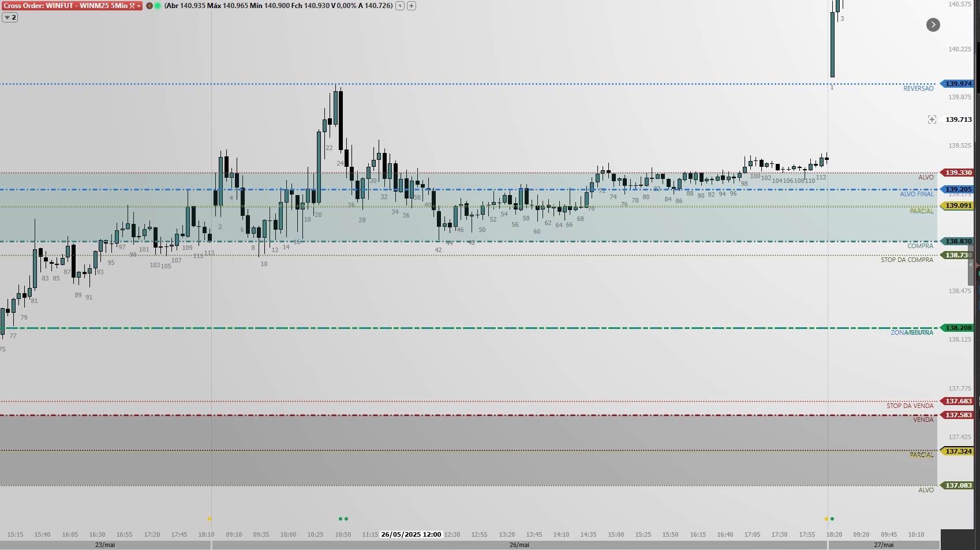980x550 pixels.
Task: Select the red 137.683 price tag
Action: 957,401
